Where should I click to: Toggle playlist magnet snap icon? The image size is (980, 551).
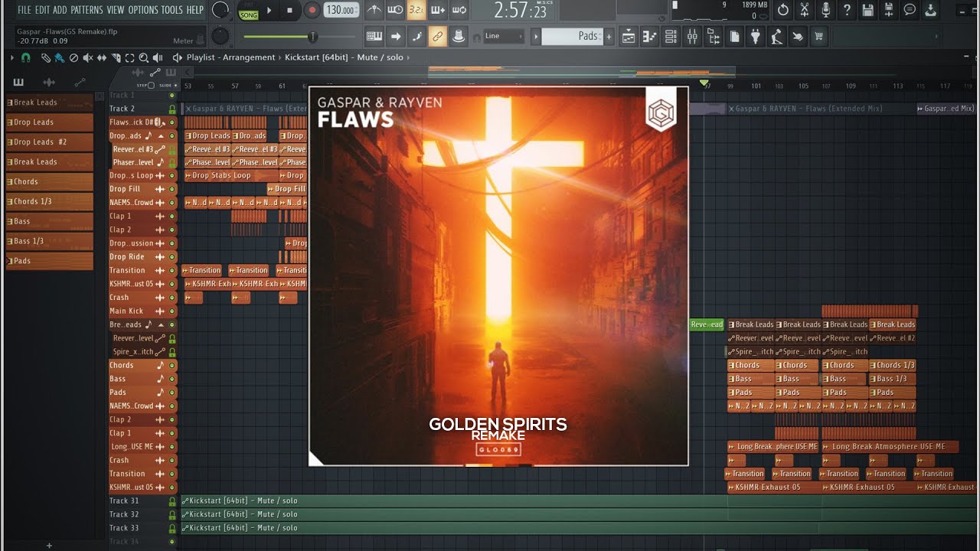point(25,57)
